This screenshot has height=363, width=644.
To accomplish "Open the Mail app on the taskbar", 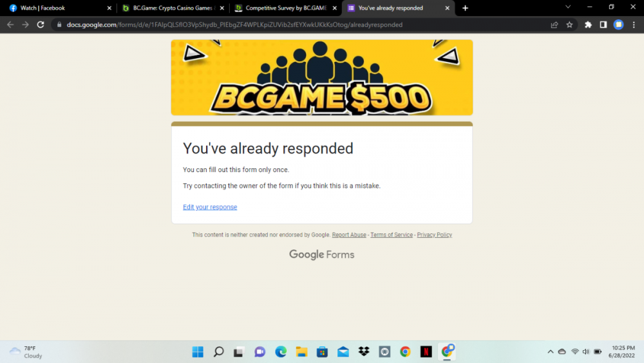I will pyautogui.click(x=343, y=352).
